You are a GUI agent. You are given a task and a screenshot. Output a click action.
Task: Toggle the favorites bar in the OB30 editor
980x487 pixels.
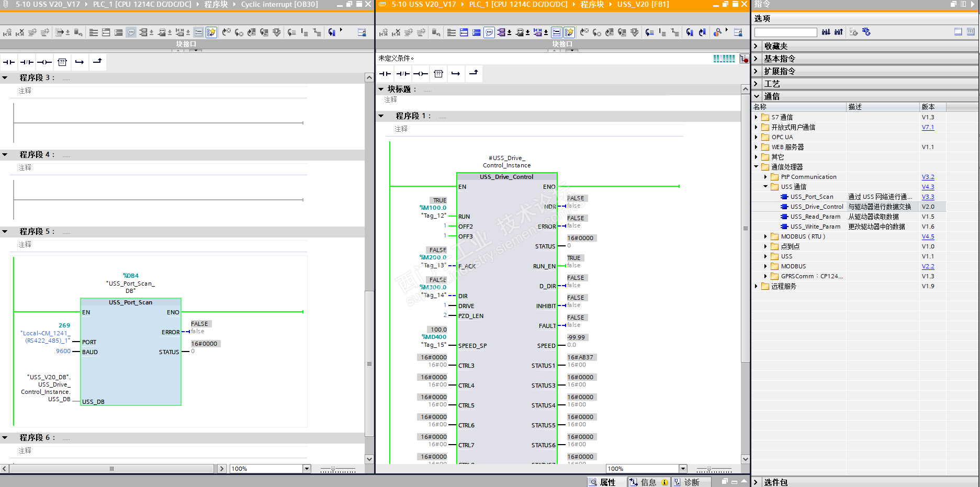pyautogui.click(x=211, y=32)
